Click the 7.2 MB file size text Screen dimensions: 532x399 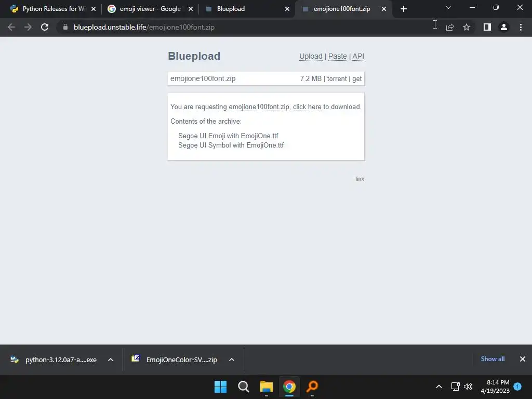coord(311,79)
